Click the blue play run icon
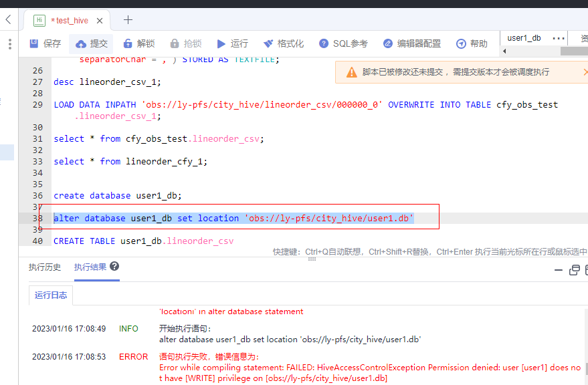This screenshot has height=385, width=588. coord(221,44)
